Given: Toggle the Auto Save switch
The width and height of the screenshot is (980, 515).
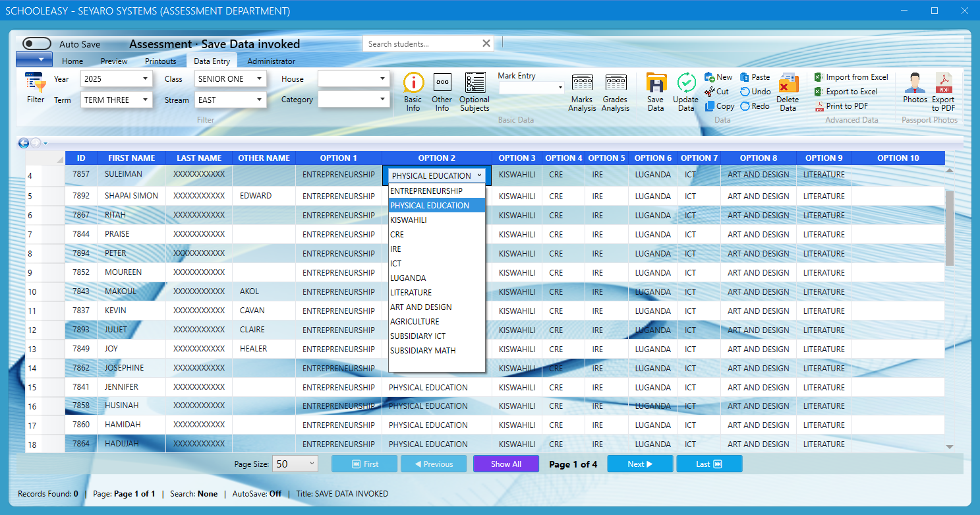Looking at the screenshot, I should 36,43.
